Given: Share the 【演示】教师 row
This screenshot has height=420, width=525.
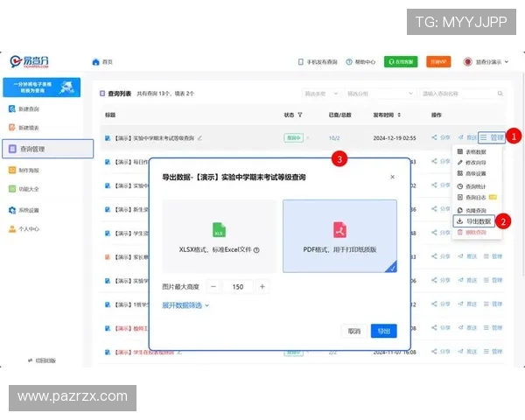Looking at the screenshot, I should [441, 327].
